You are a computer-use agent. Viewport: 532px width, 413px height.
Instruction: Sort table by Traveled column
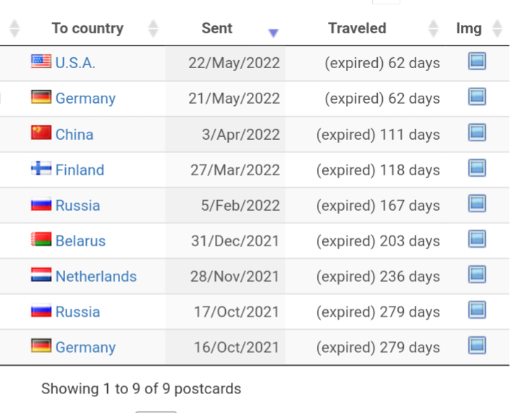357,28
